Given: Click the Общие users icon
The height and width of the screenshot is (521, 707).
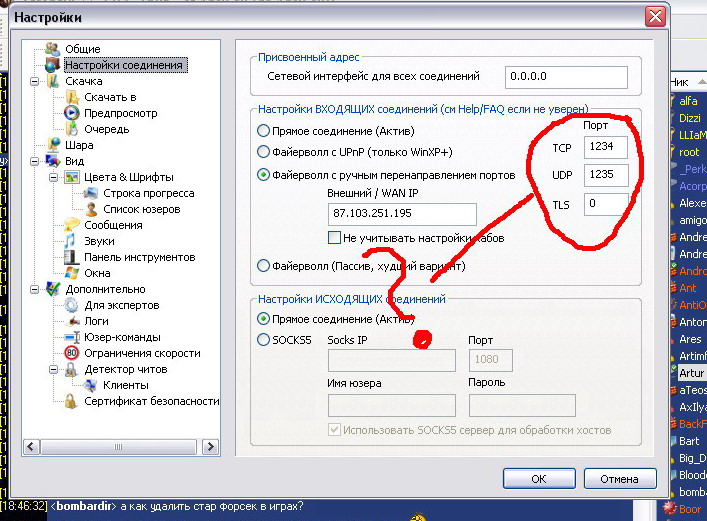Looking at the screenshot, I should [x=52, y=49].
